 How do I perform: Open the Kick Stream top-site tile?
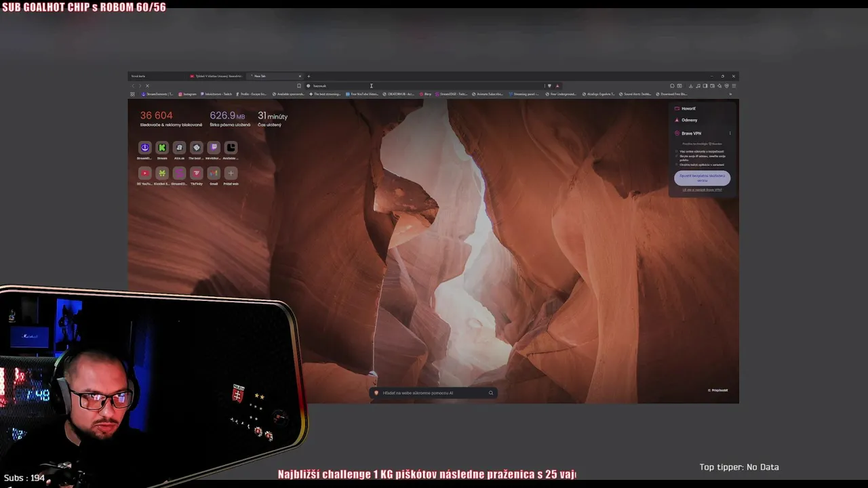click(162, 148)
